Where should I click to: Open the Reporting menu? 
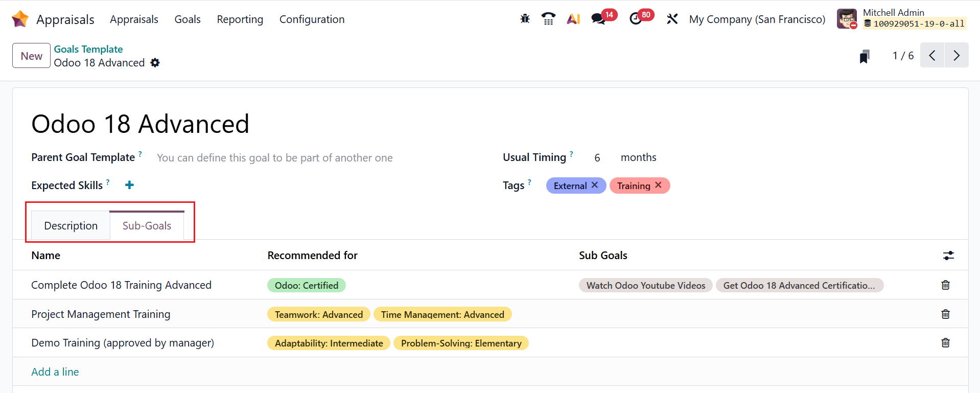pyautogui.click(x=240, y=19)
